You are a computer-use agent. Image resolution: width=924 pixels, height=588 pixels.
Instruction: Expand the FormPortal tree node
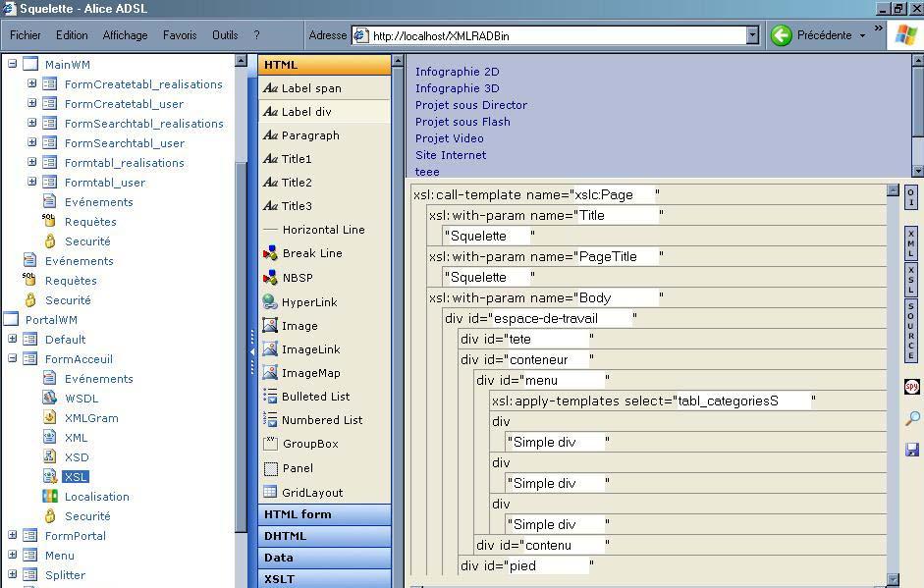(x=13, y=536)
